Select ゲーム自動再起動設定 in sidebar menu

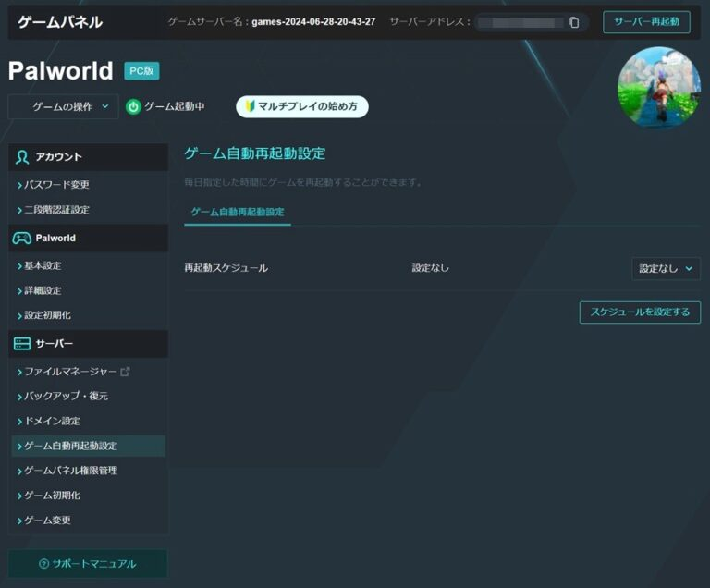pos(89,447)
